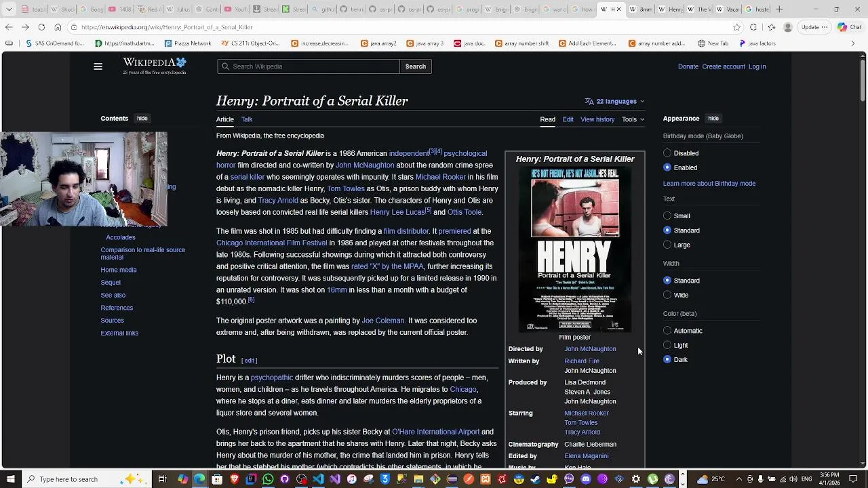The height and width of the screenshot is (488, 868).
Task: Open the Edit tab
Action: pos(568,119)
